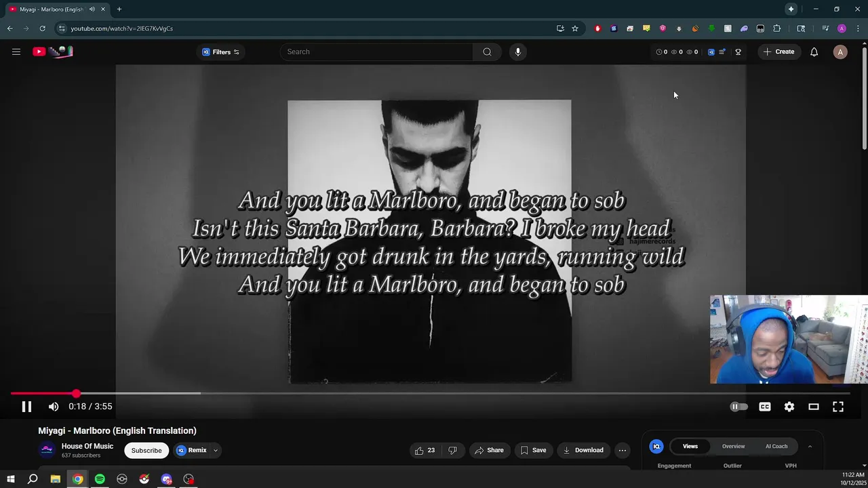Click the vidIQ logo in side panel
The width and height of the screenshot is (868, 488).
click(656, 446)
